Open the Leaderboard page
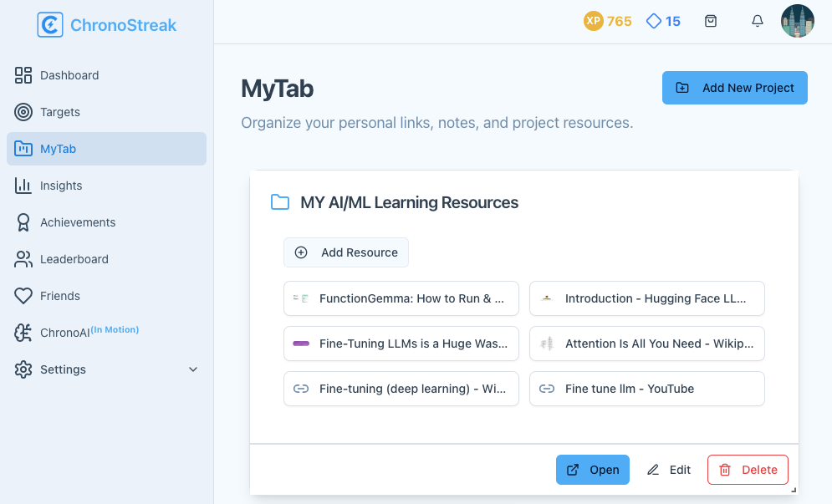The width and height of the screenshot is (832, 504). (74, 259)
